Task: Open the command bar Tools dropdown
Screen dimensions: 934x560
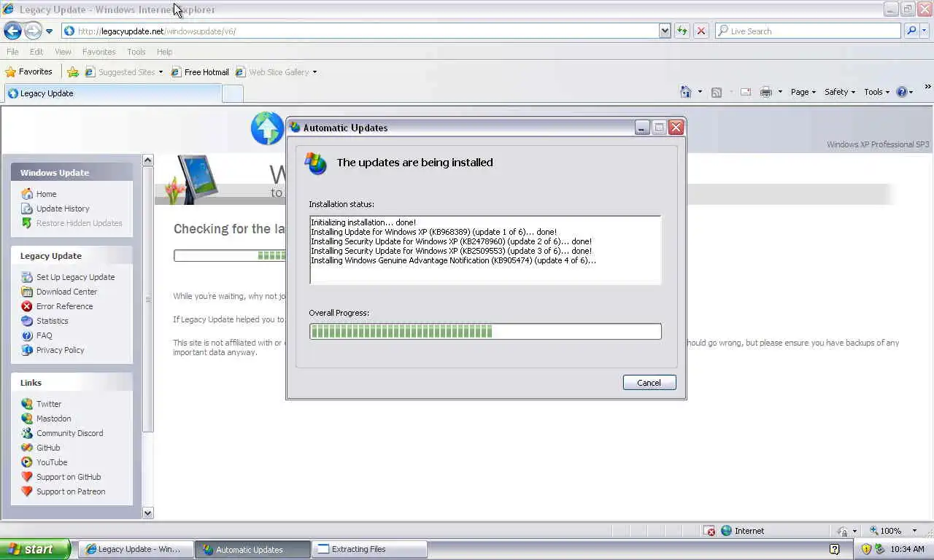Action: pos(876,92)
